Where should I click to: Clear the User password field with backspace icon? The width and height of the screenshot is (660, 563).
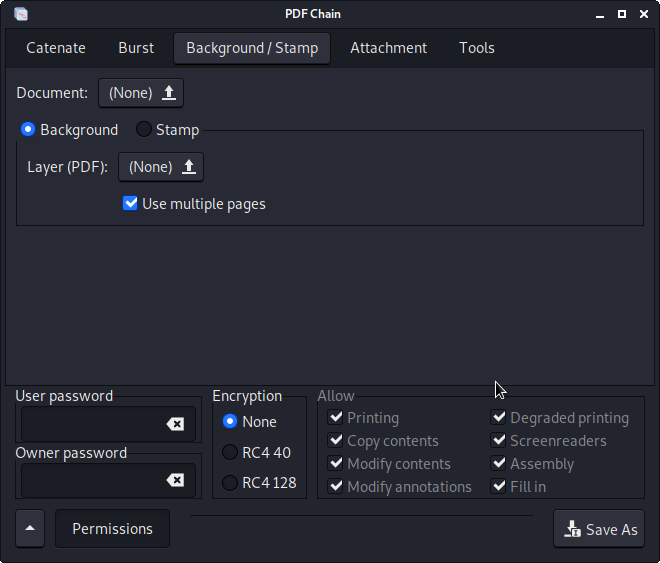tap(175, 424)
